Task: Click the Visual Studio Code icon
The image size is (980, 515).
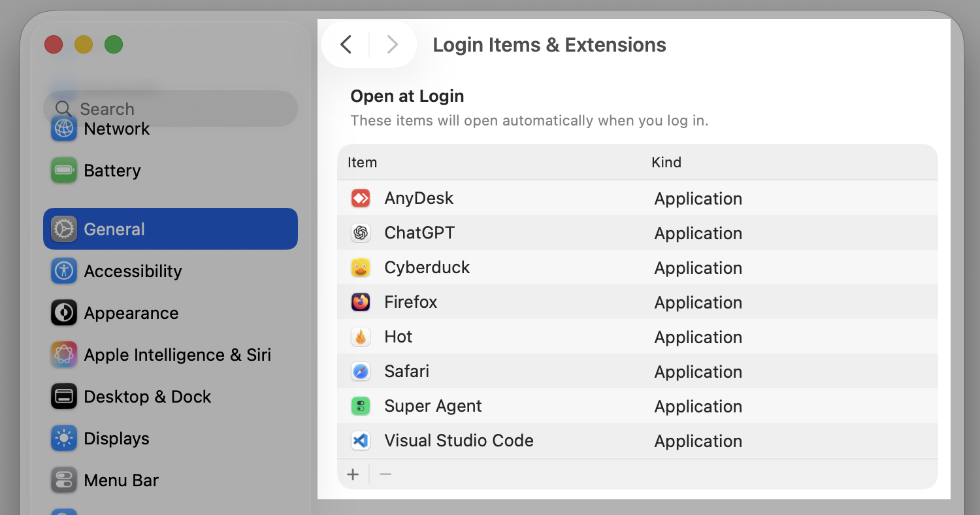Action: click(x=361, y=440)
